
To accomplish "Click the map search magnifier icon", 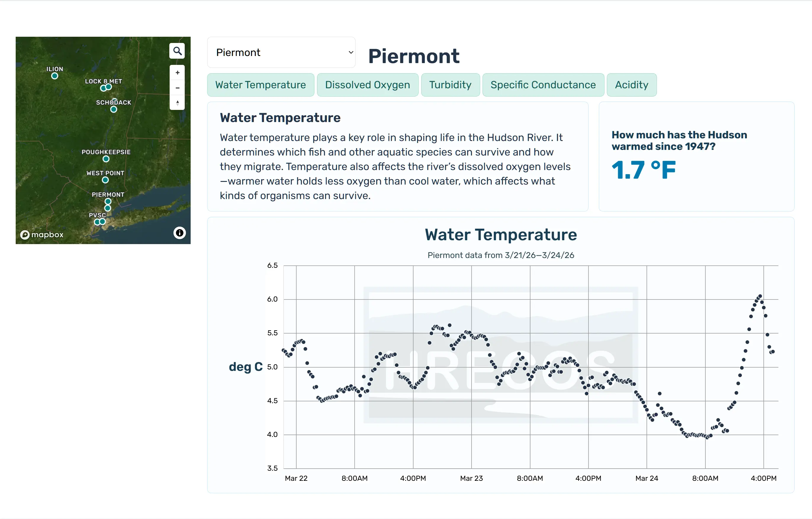I will point(177,51).
